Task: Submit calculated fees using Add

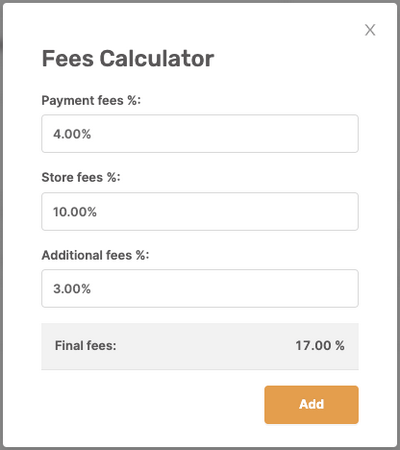Action: point(311,405)
